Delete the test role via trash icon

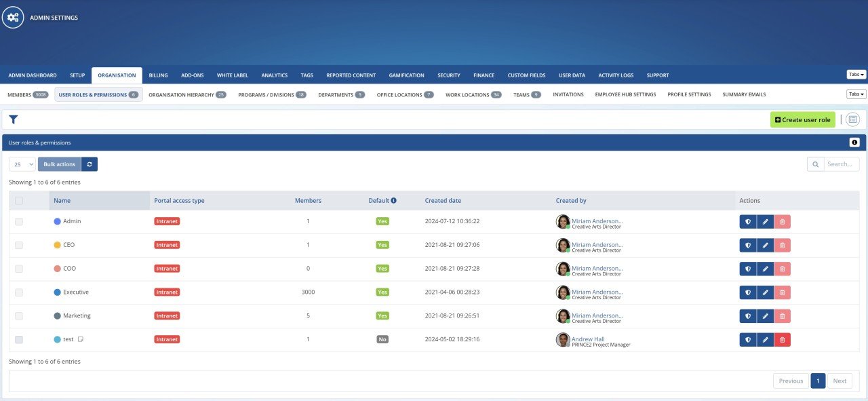click(783, 339)
